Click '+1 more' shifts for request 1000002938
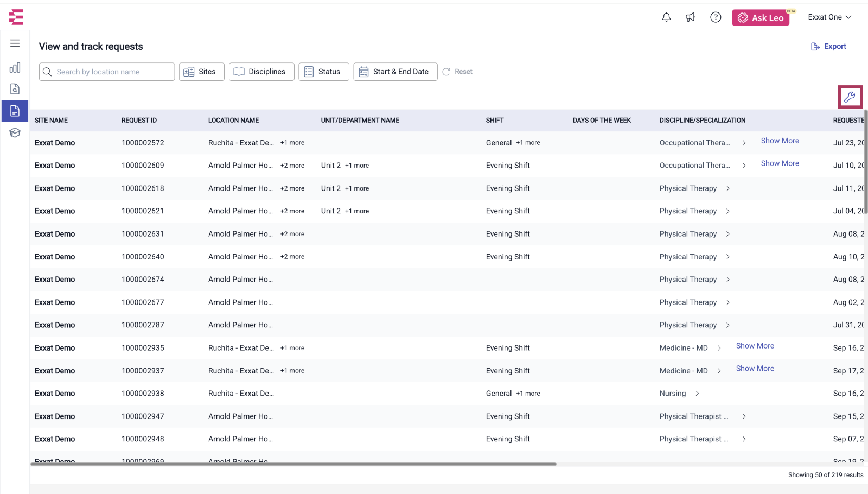The width and height of the screenshot is (868, 494). 528,394
